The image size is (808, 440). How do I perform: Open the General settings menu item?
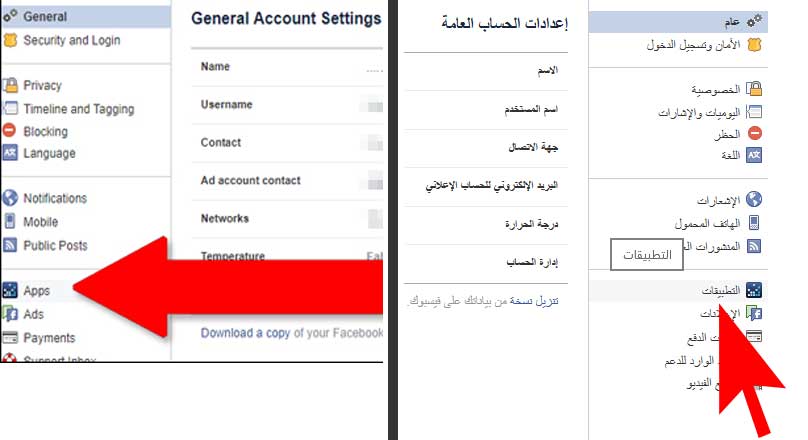point(86,16)
